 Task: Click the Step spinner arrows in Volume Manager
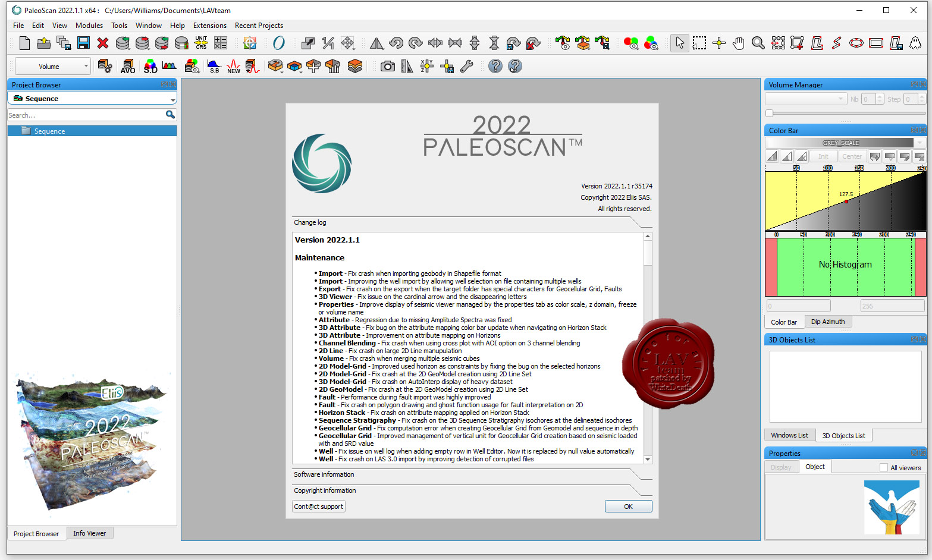(922, 99)
